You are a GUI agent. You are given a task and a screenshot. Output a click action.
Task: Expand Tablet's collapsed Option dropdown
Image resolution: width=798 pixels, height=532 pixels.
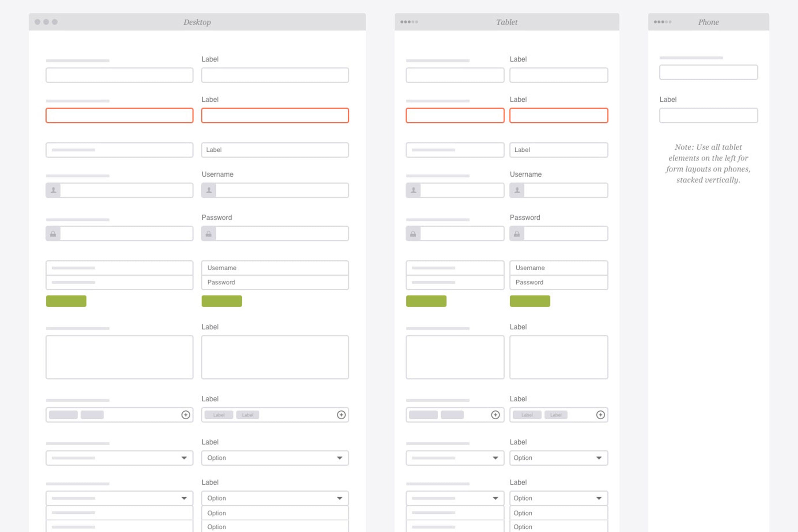pyautogui.click(x=599, y=458)
